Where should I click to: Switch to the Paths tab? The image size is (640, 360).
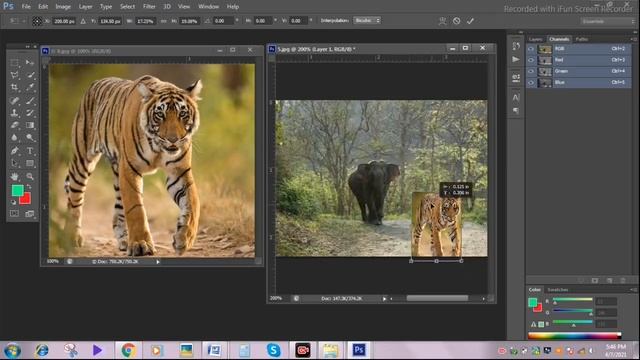point(582,39)
